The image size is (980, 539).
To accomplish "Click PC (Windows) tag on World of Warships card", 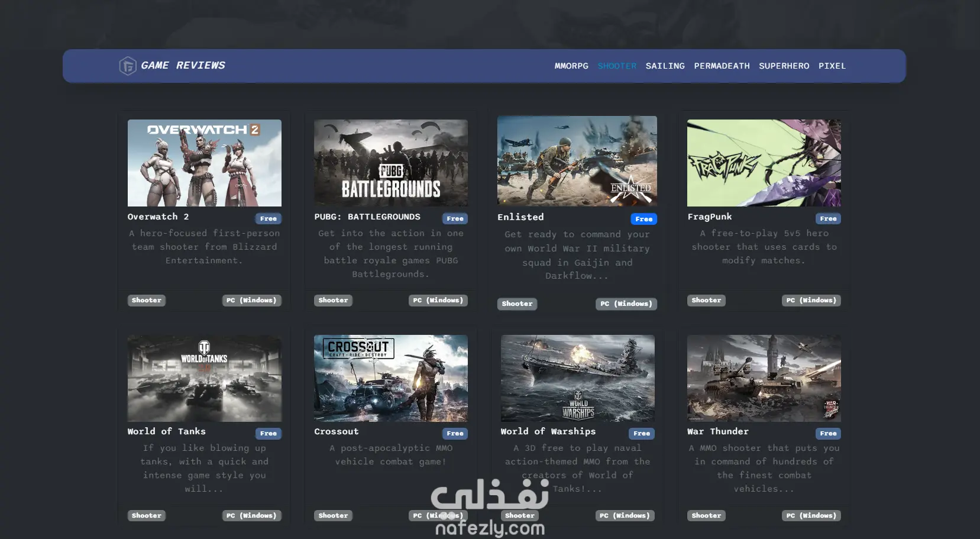I will click(625, 515).
